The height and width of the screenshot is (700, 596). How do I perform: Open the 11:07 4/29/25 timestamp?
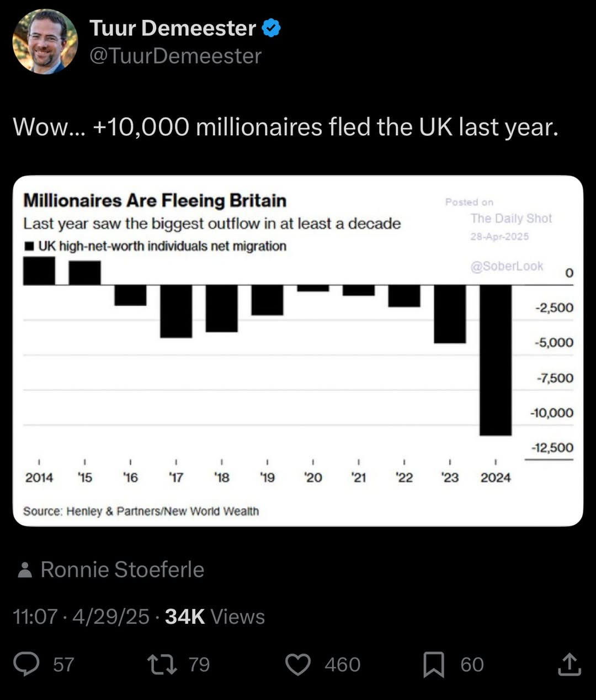tap(81, 617)
